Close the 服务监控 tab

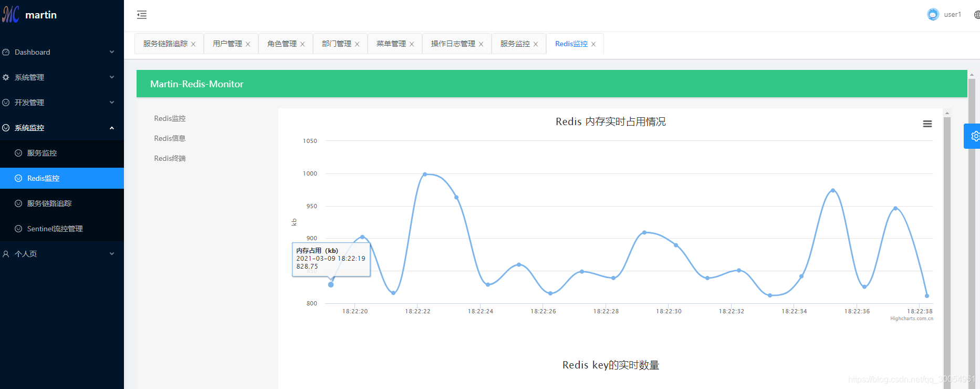536,44
